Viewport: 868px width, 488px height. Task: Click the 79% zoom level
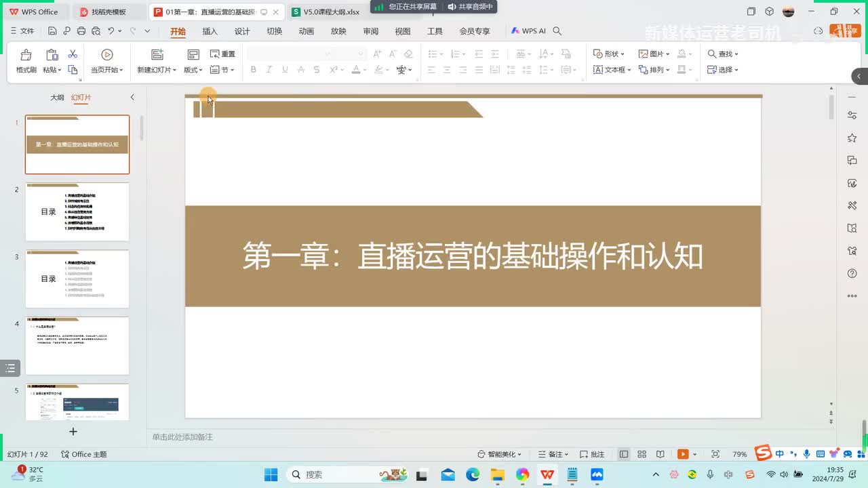click(740, 454)
